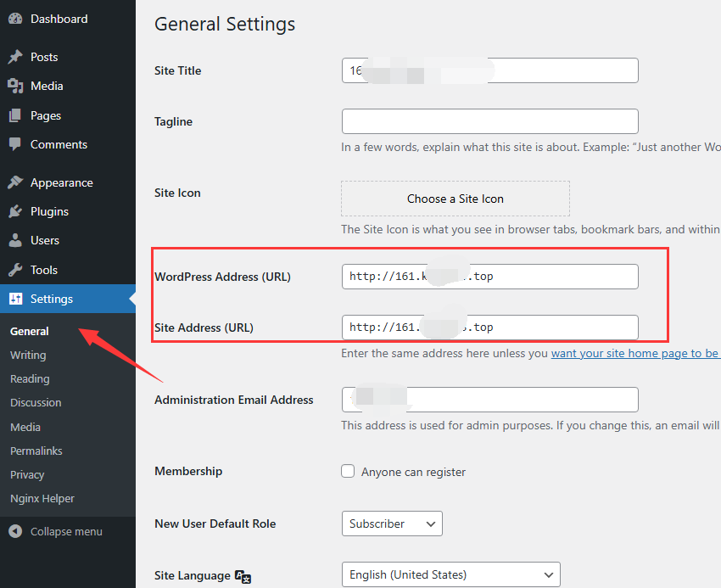Enable Anyone can register checkbox
721x588 pixels.
pos(348,471)
